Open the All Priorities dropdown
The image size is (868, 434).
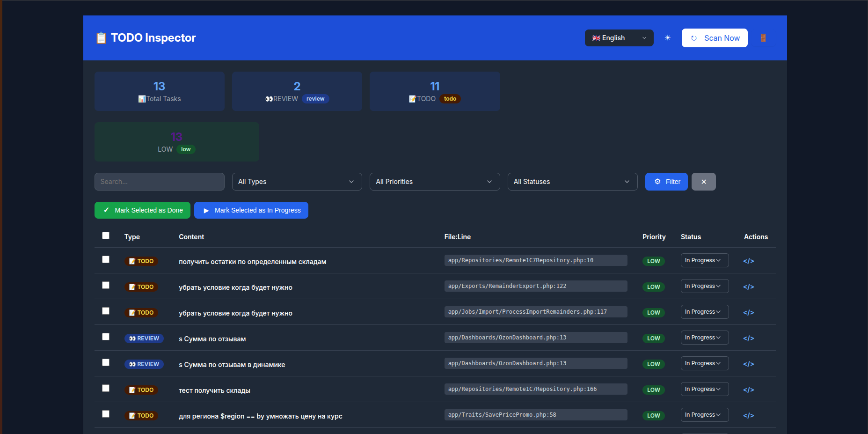[x=434, y=182]
